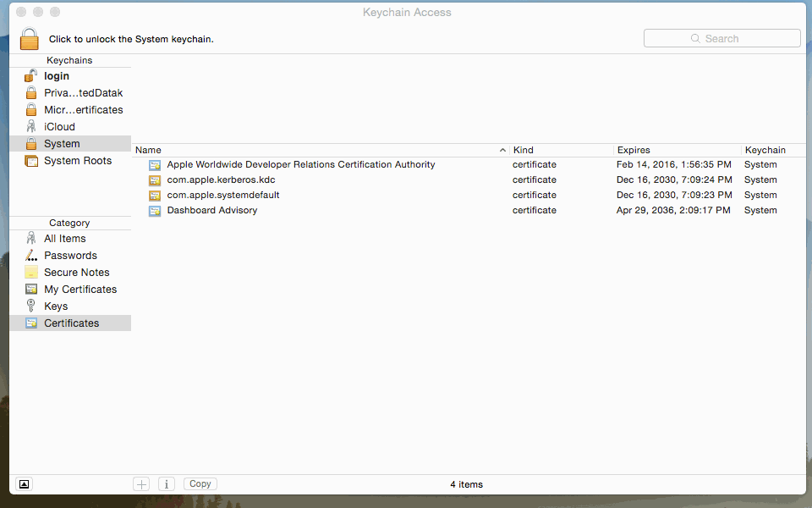The width and height of the screenshot is (812, 508).
Task: Show the My Certificates category
Action: click(80, 290)
